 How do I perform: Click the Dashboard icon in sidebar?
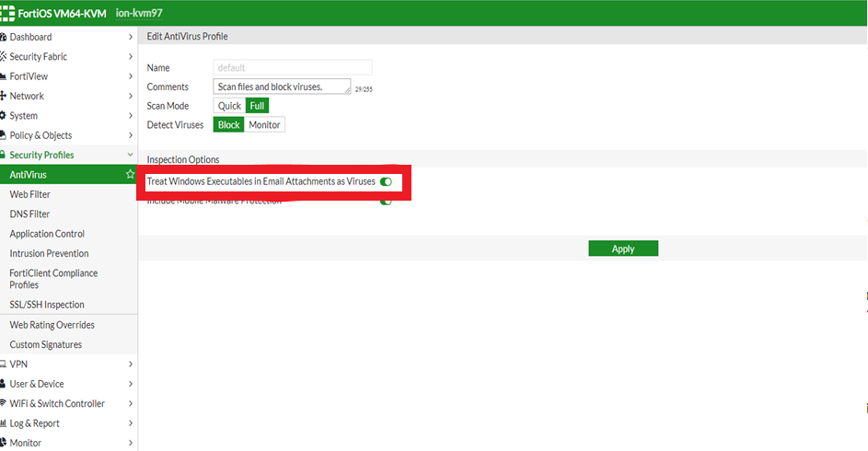point(4,37)
